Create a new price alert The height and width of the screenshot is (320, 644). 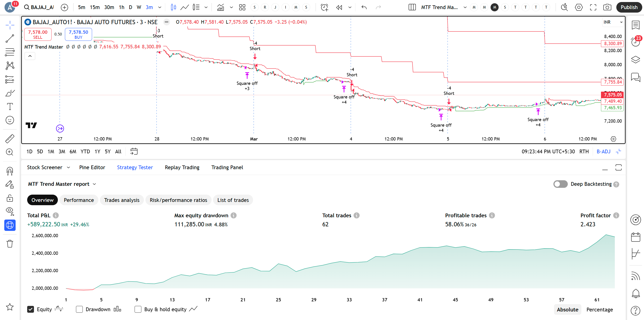coord(325,7)
